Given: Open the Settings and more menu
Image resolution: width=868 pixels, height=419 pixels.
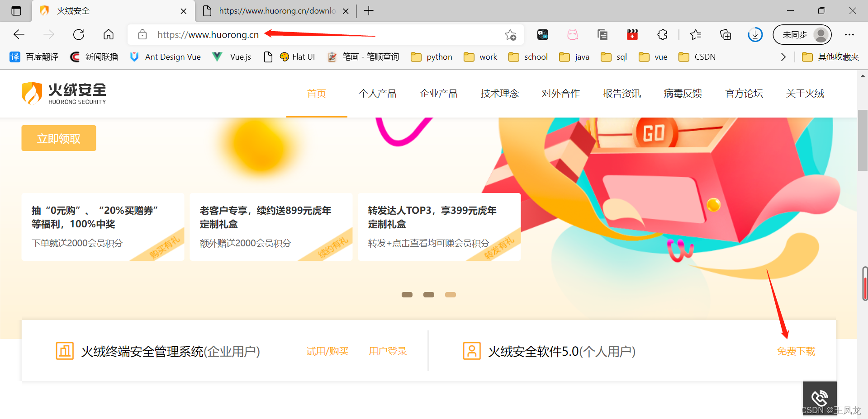Looking at the screenshot, I should pos(849,34).
